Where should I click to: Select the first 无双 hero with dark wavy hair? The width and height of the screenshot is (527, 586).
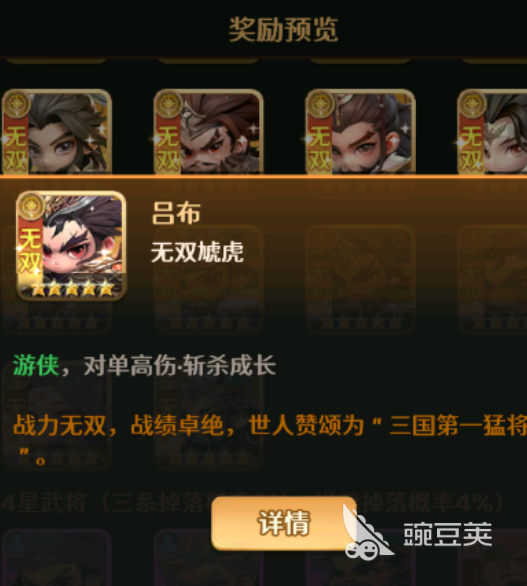point(57,132)
